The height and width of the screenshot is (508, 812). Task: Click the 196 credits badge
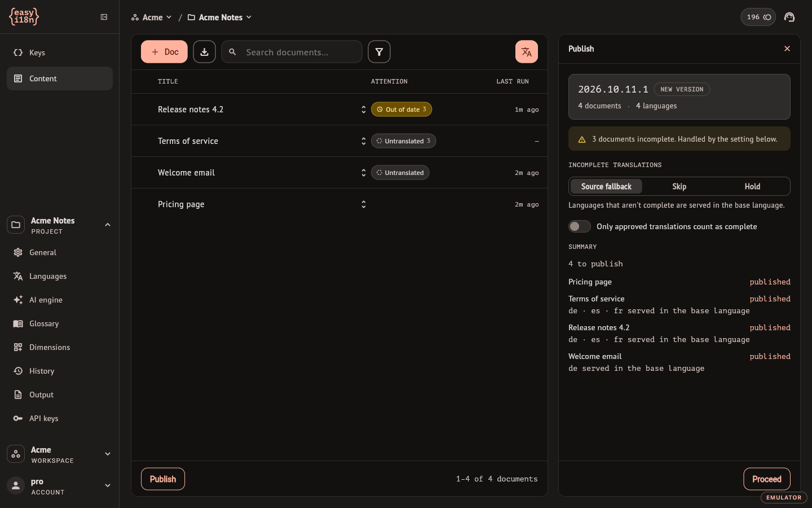click(758, 17)
